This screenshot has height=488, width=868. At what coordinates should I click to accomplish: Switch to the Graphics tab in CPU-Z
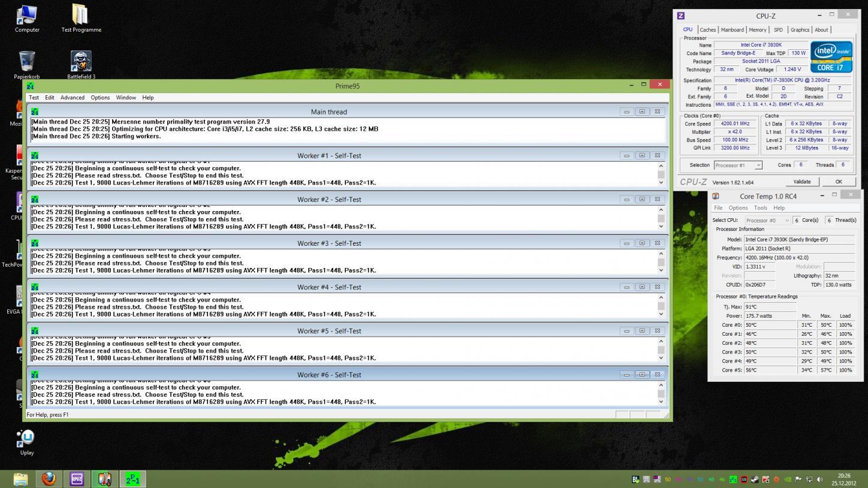coord(800,30)
